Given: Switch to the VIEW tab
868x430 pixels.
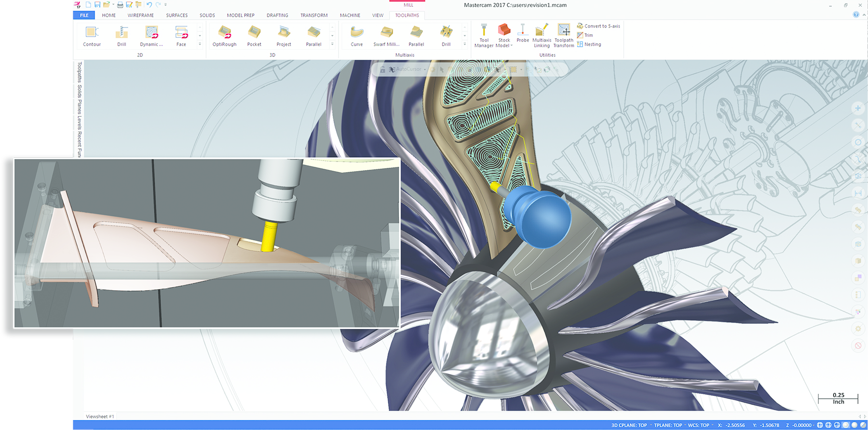Looking at the screenshot, I should pos(378,15).
